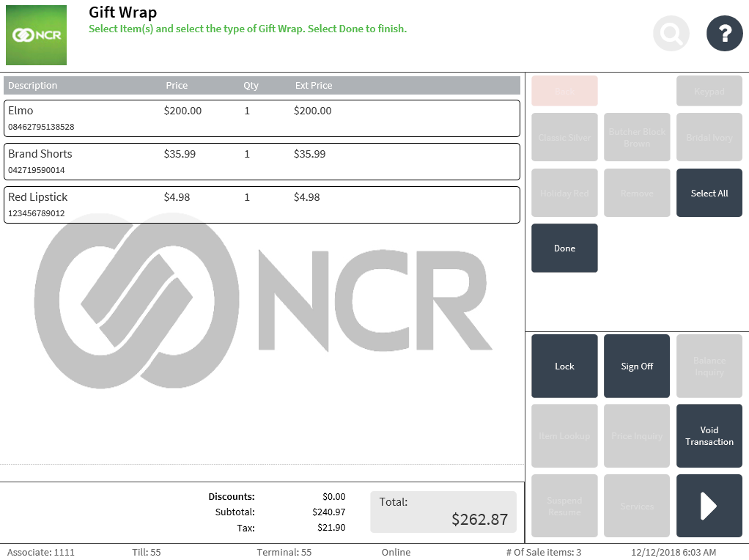Click # Of Sale items: 3
The width and height of the screenshot is (749, 560).
coord(544,553)
